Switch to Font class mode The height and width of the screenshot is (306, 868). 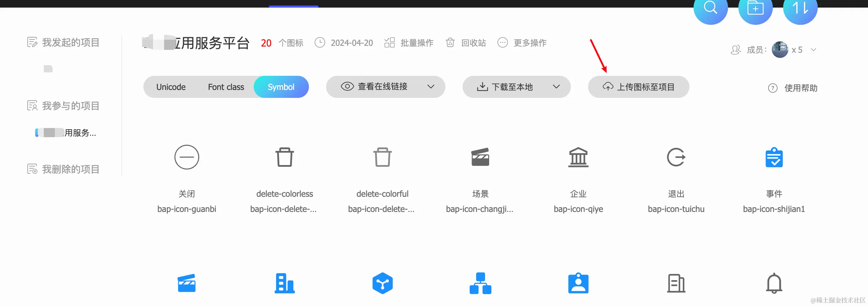click(x=226, y=87)
